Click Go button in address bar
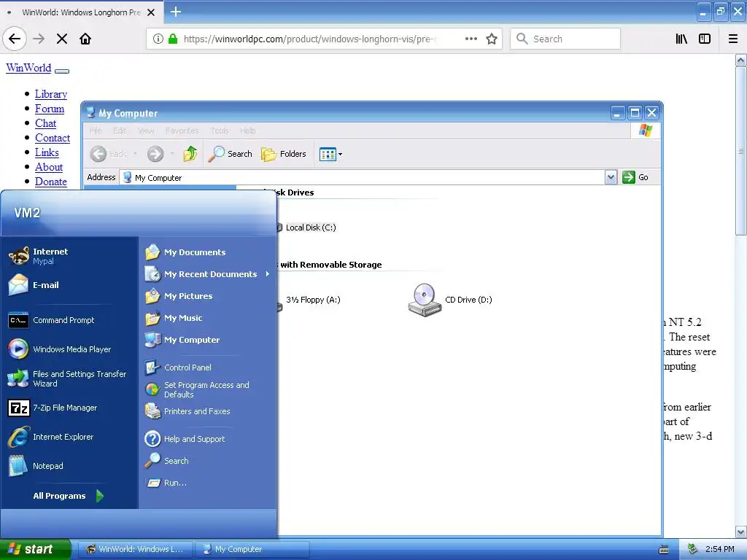The height and width of the screenshot is (560, 747). (635, 177)
